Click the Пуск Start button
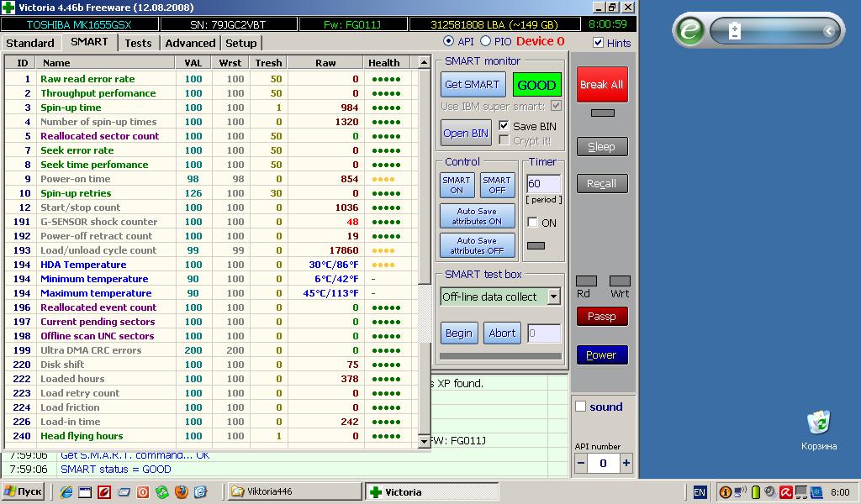The image size is (861, 504). click(23, 491)
